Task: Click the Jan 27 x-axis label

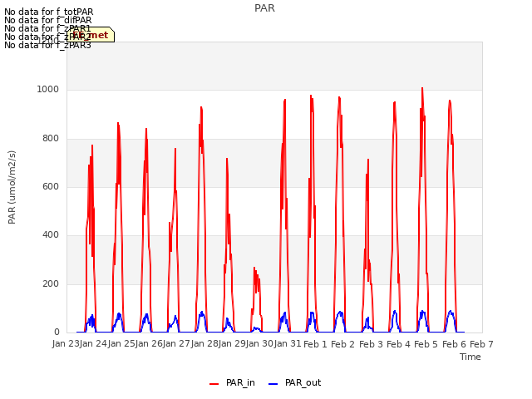Action: pyautogui.click(x=176, y=343)
